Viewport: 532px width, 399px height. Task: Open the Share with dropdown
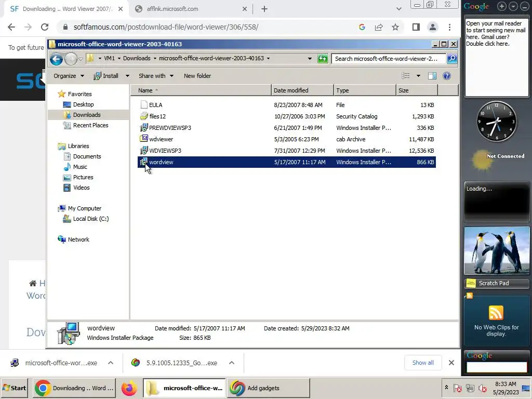[156, 76]
